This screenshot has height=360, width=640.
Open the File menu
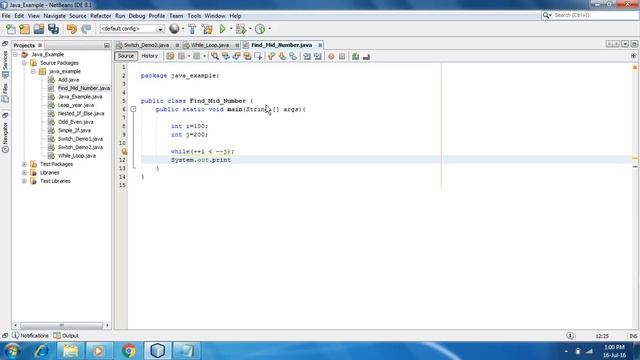tap(6, 16)
